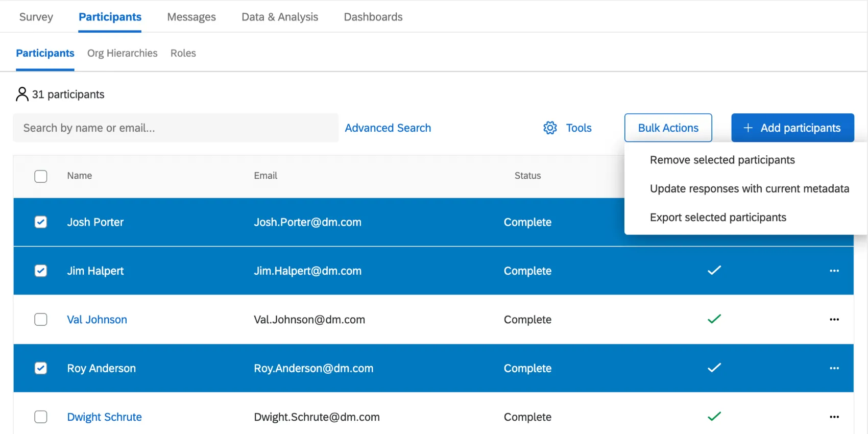
Task: Uncheck the Josh Porter checkbox
Action: (41, 222)
